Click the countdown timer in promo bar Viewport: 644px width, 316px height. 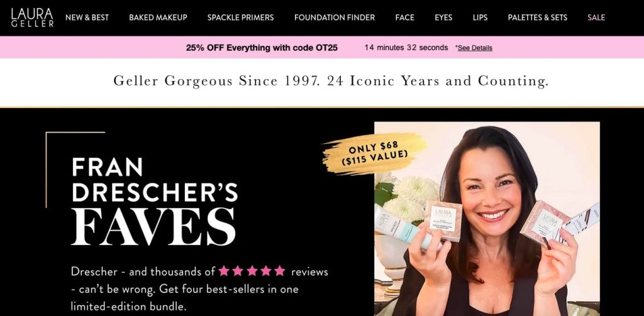tap(406, 48)
